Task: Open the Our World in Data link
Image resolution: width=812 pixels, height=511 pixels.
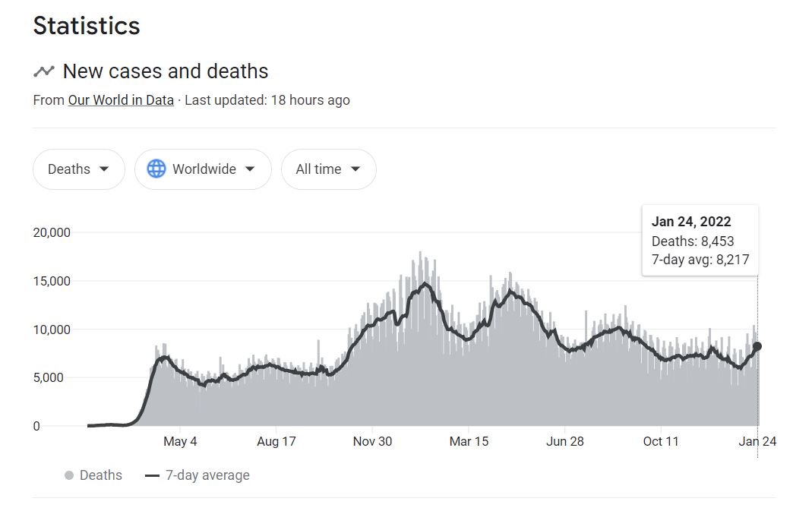Action: (x=121, y=100)
